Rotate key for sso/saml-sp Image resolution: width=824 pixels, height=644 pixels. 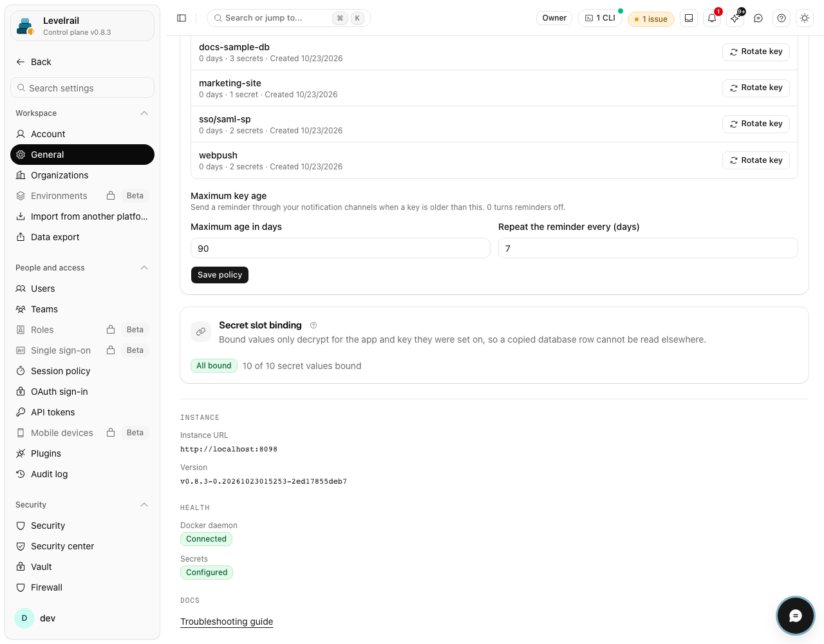756,124
